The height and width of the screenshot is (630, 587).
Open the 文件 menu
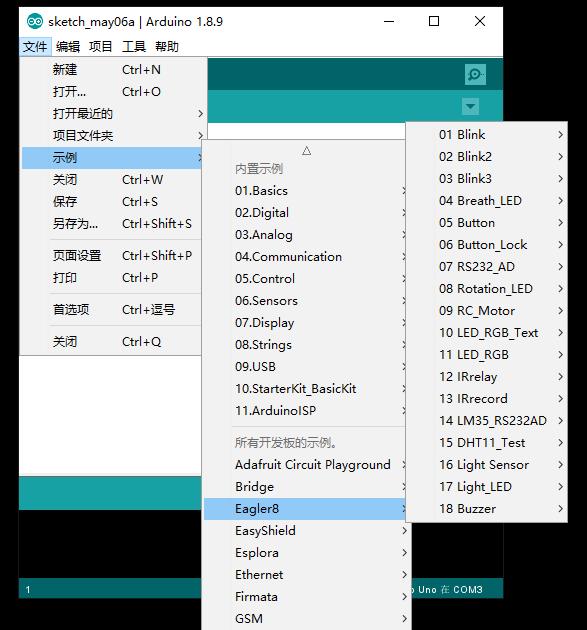point(35,47)
